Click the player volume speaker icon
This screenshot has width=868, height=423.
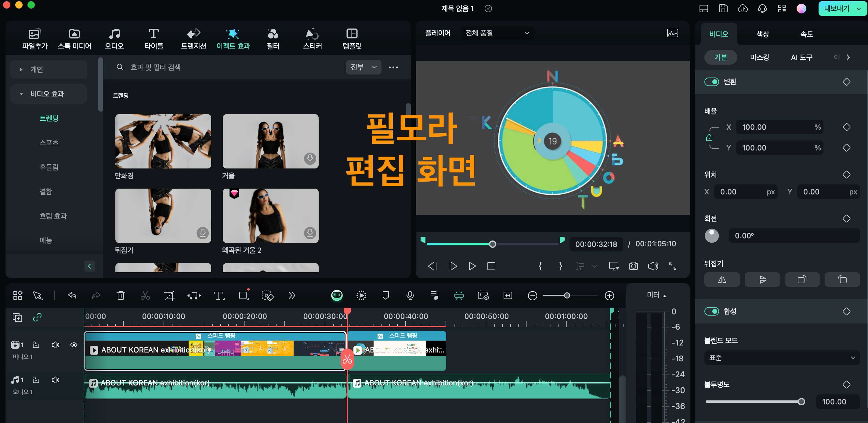(653, 266)
